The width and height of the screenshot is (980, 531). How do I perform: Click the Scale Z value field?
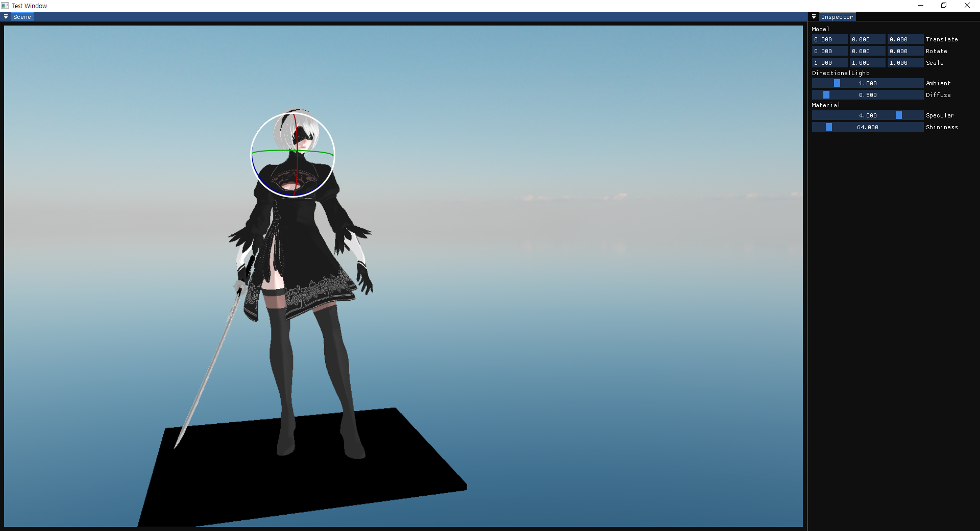[905, 63]
